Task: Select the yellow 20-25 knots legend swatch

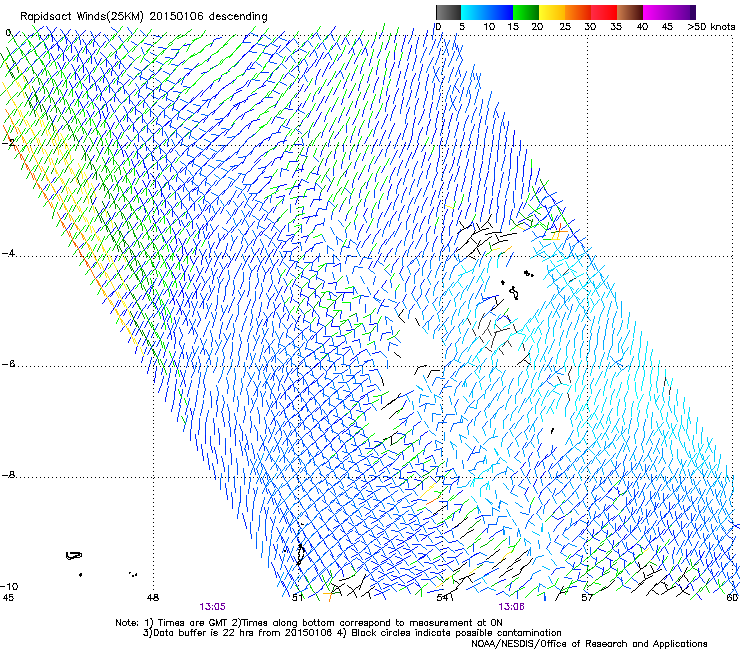Action: [x=552, y=12]
